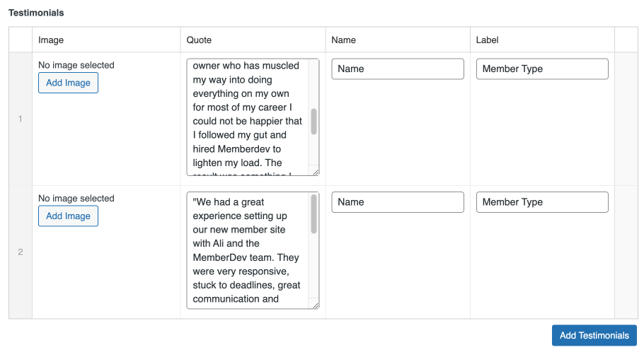Click the Name field in row 1
644x352 pixels.
[x=398, y=69]
